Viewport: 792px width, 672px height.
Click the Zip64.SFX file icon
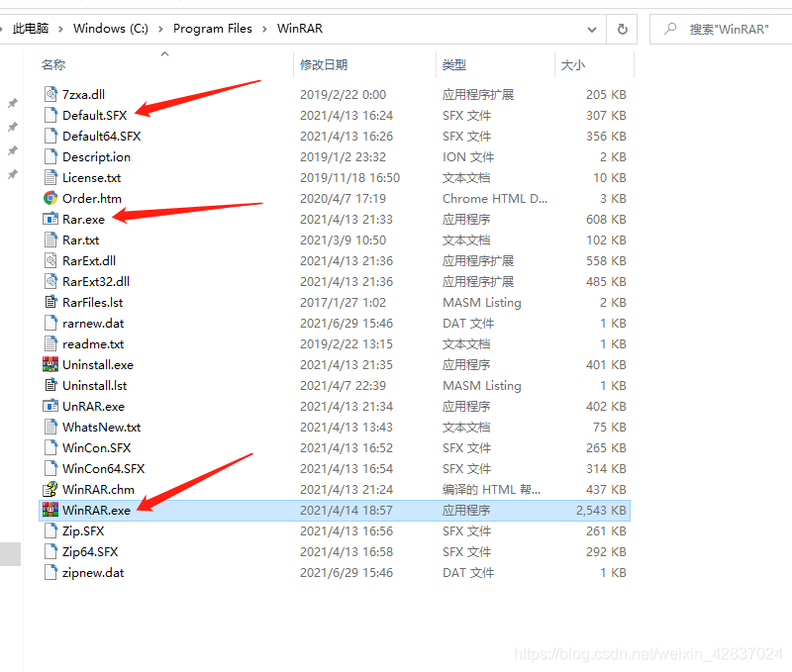[x=50, y=552]
